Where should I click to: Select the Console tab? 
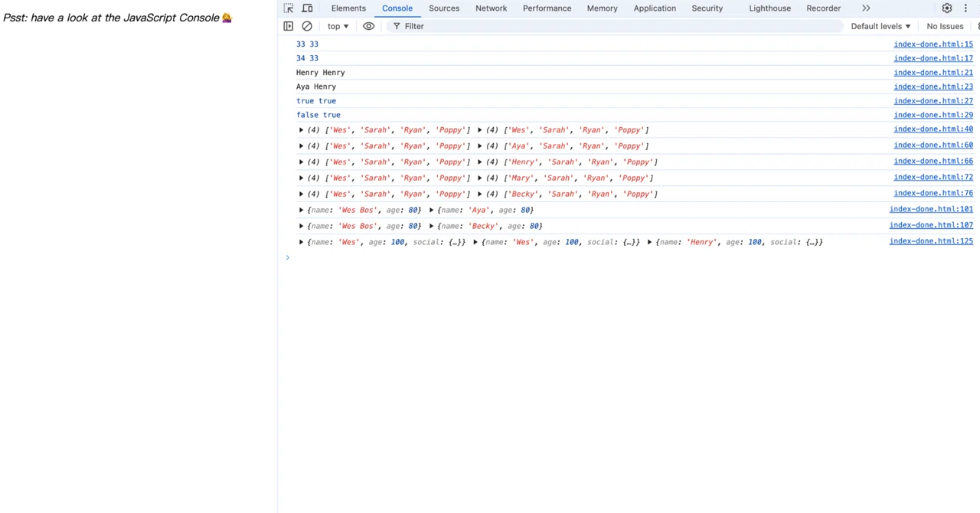coord(397,8)
